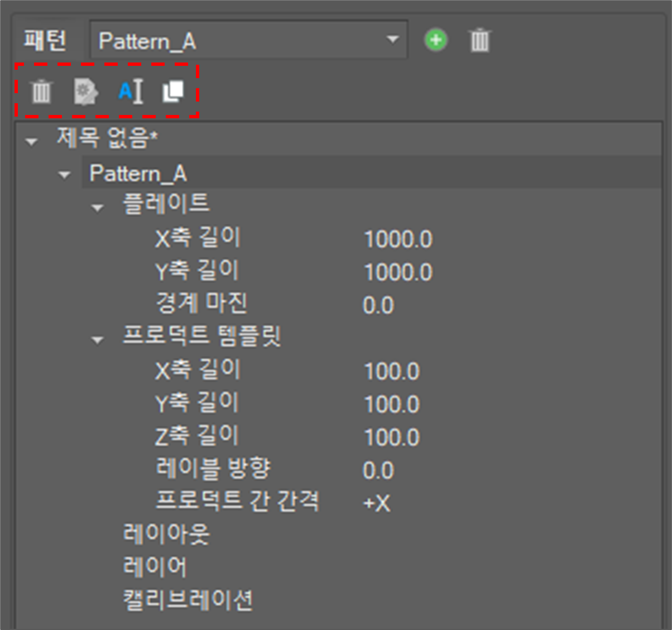Screen dimensions: 672x630
Task: Click the 레이블 방향 value field
Action: 378,470
